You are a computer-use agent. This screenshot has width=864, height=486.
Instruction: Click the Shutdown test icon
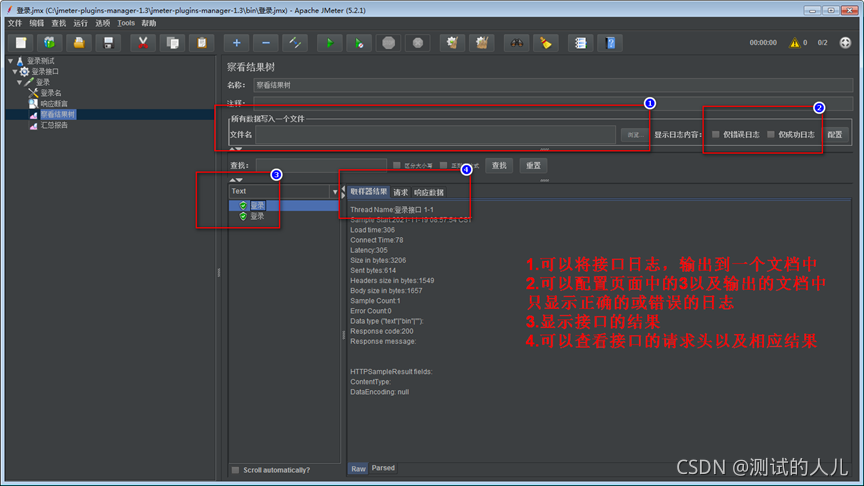click(x=418, y=43)
